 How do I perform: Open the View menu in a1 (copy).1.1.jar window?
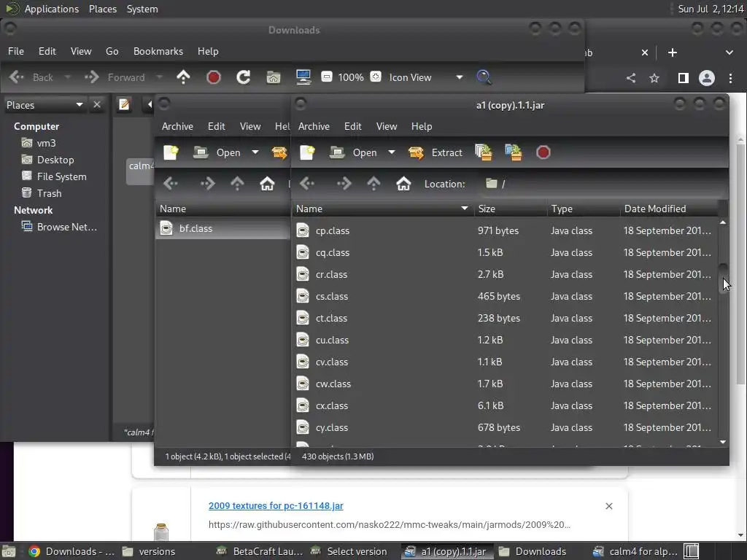click(387, 126)
